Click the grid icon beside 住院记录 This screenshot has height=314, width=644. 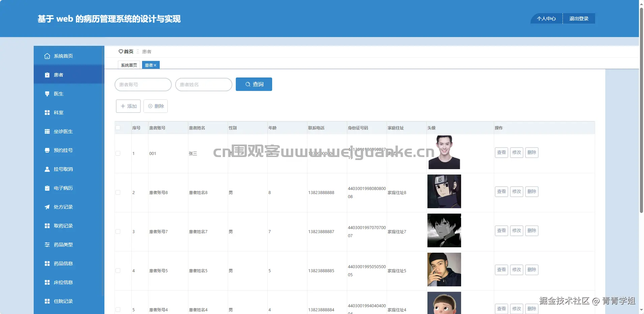[47, 301]
